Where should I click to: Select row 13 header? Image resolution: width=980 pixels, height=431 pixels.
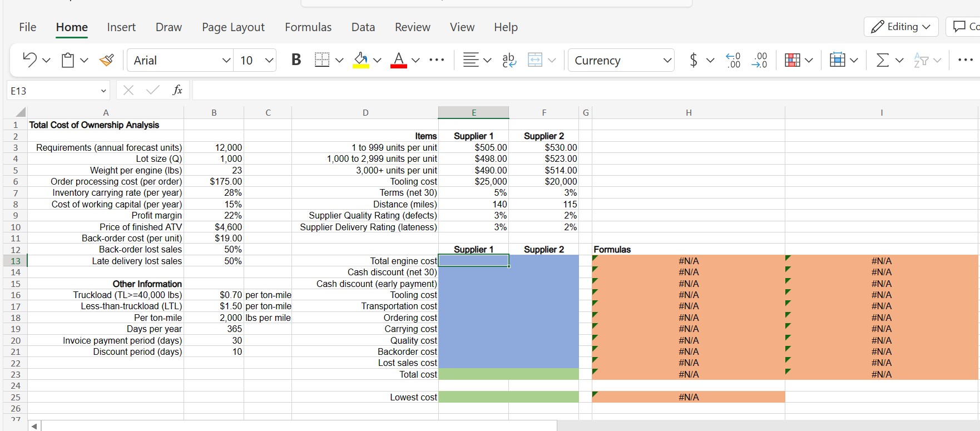[x=16, y=261]
